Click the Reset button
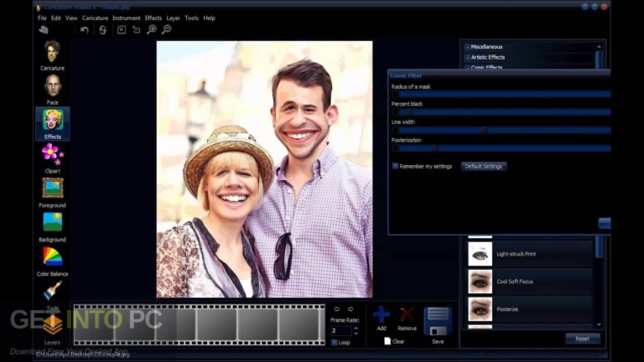The height and width of the screenshot is (362, 644). click(x=582, y=339)
